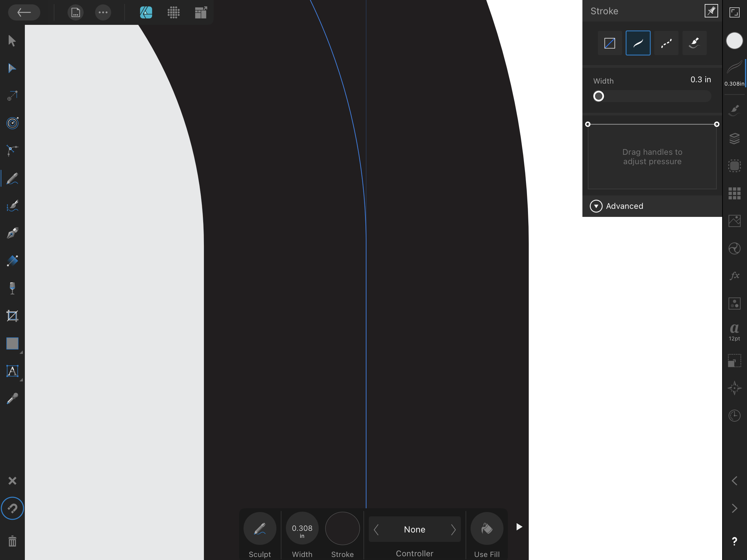Click the left pressure curve handle

click(x=587, y=124)
